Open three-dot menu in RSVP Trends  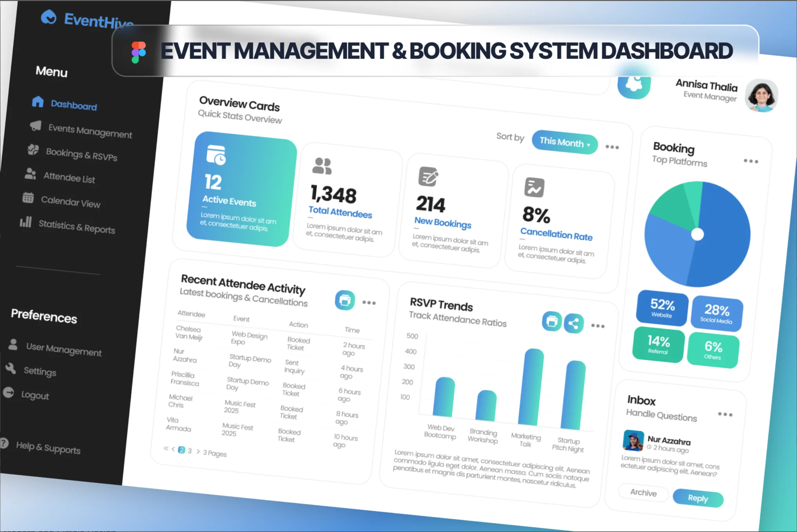point(598,326)
